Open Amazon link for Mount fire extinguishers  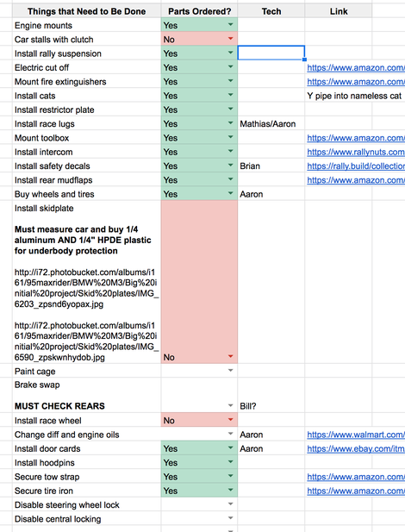coord(356,82)
